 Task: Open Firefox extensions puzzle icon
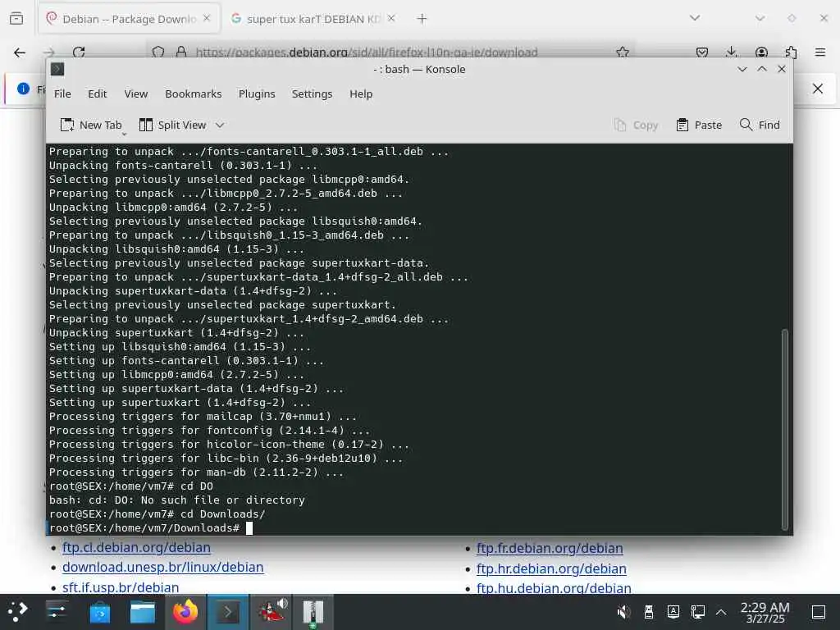(x=791, y=52)
